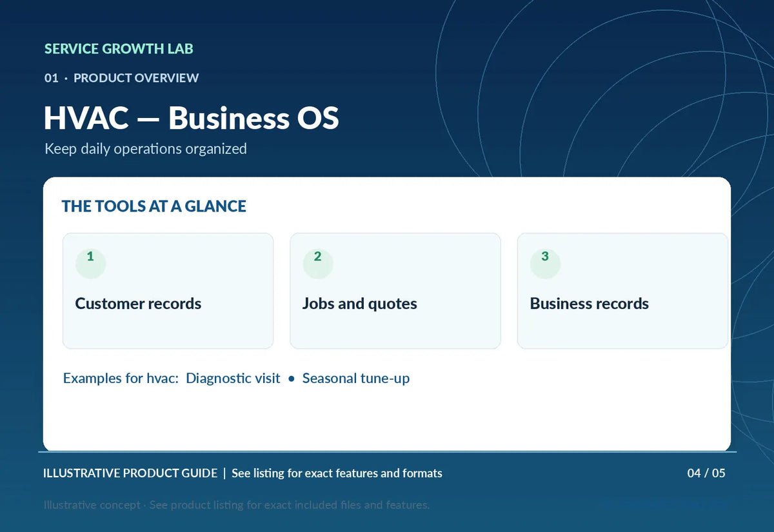Click the 04 / 05 page indicator

point(706,473)
